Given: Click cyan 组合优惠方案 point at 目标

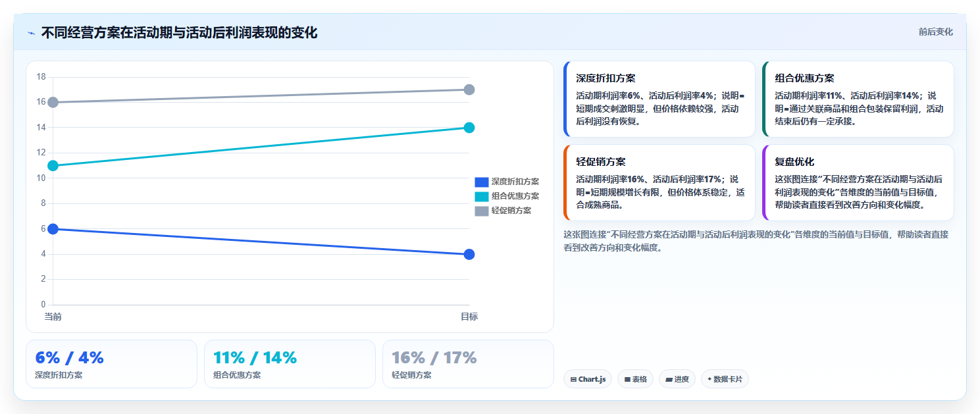Looking at the screenshot, I should coord(469,128).
